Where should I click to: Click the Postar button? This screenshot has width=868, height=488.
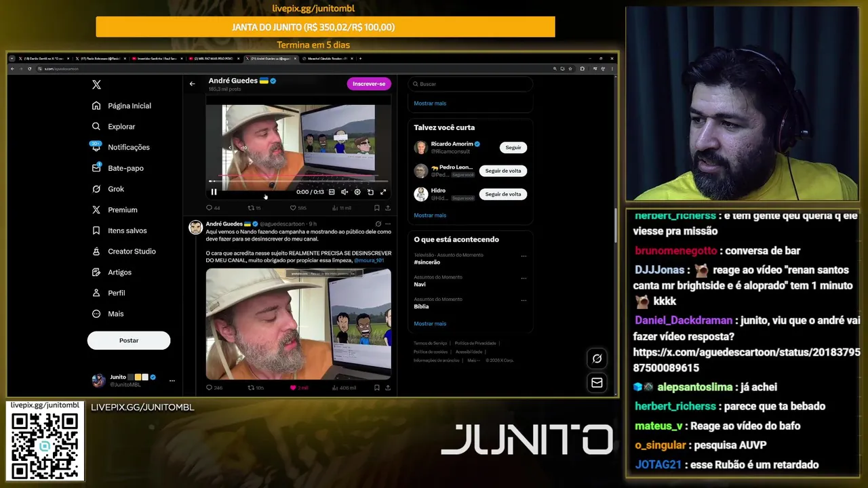pyautogui.click(x=129, y=340)
